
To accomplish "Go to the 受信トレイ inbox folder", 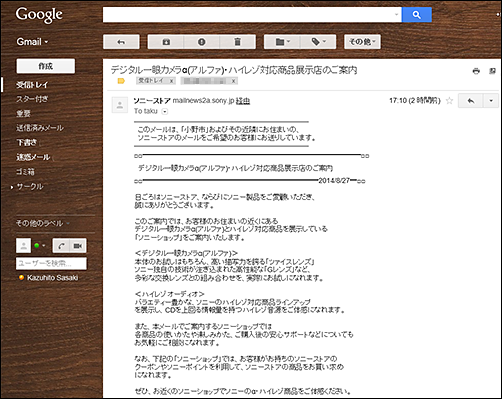I will [x=32, y=85].
